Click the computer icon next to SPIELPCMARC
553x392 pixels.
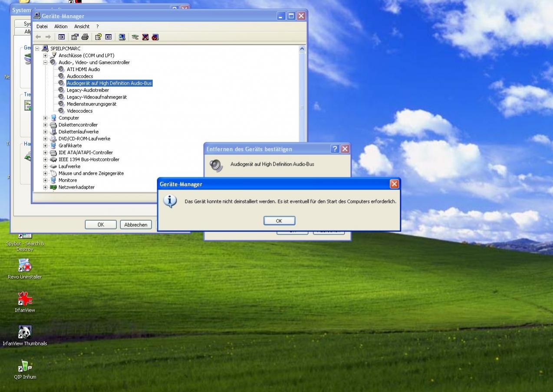[x=45, y=49]
